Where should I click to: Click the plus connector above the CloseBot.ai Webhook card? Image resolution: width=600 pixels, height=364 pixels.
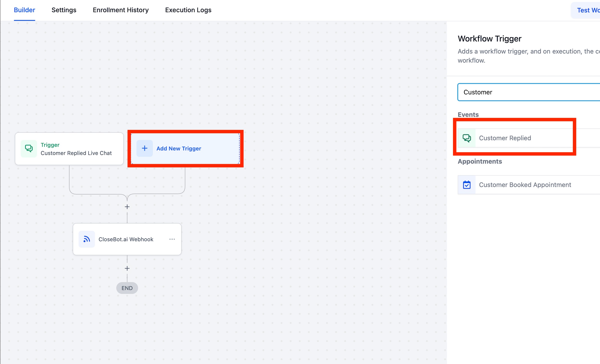click(127, 207)
